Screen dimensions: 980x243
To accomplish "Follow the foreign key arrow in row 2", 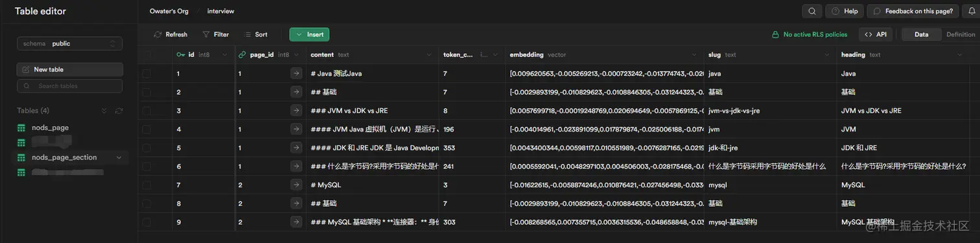I will tap(296, 92).
